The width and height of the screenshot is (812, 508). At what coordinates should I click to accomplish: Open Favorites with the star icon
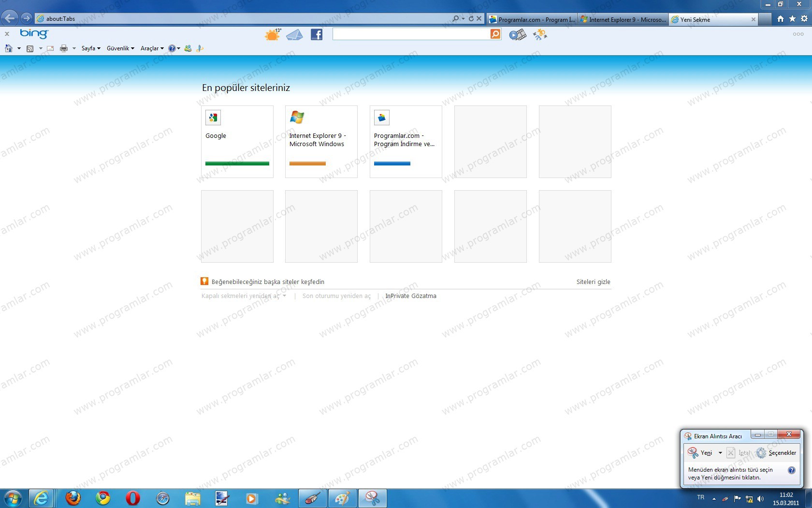tap(792, 19)
